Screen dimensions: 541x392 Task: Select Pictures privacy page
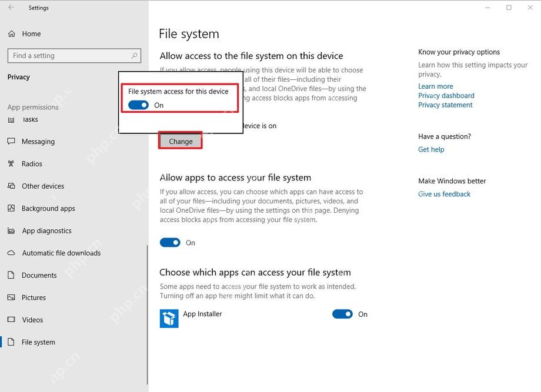(34, 297)
